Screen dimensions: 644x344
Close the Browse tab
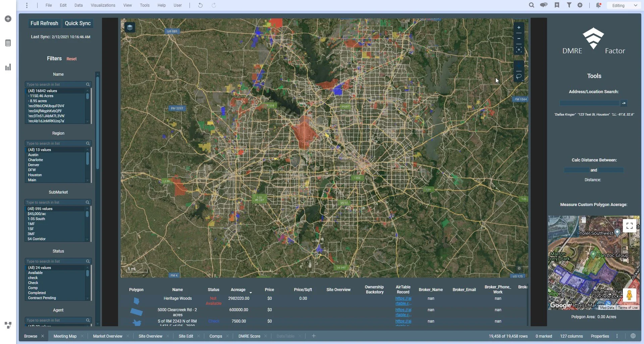pos(43,336)
